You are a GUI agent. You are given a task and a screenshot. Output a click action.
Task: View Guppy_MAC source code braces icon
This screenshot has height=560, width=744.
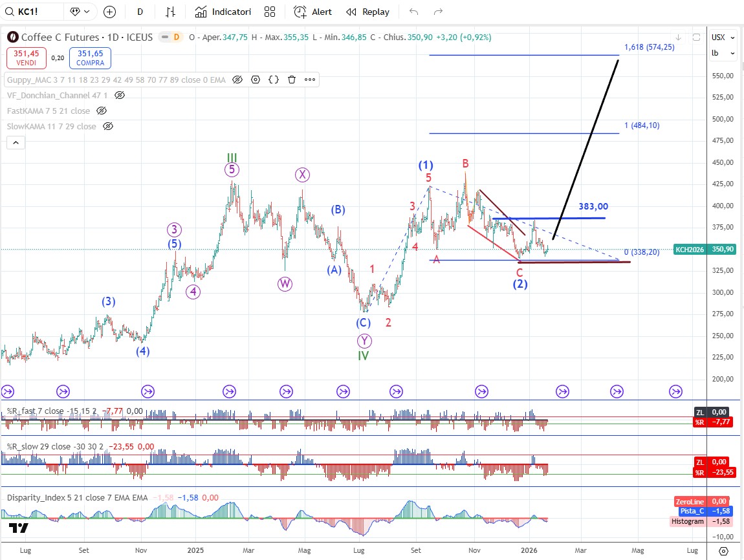coord(274,80)
